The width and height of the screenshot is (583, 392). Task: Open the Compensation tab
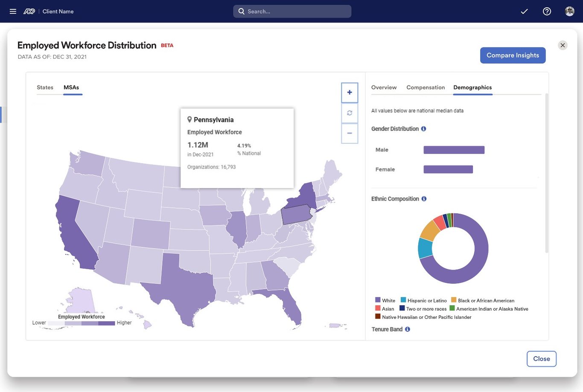tap(425, 87)
